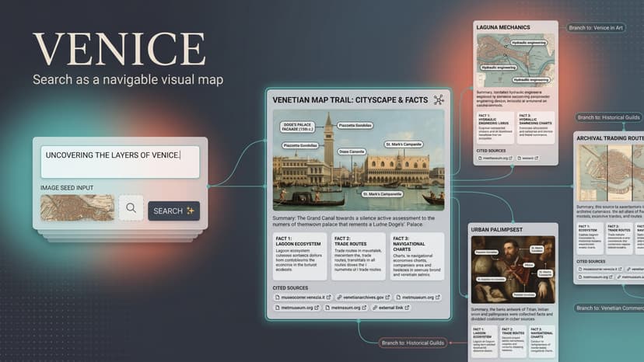This screenshot has height=362, width=644.
Task: Click the upper 'St. Mark's Campanile' label right of the tower
Action: click(x=404, y=144)
